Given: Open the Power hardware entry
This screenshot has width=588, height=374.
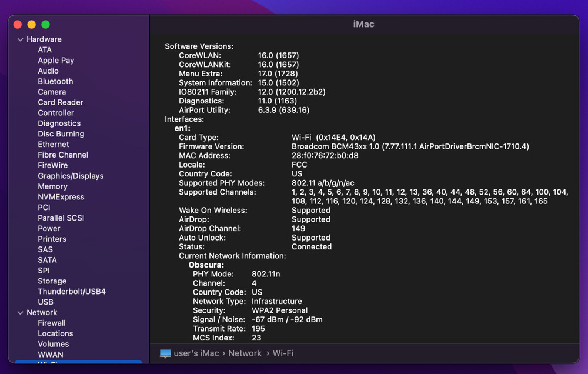Looking at the screenshot, I should click(49, 228).
